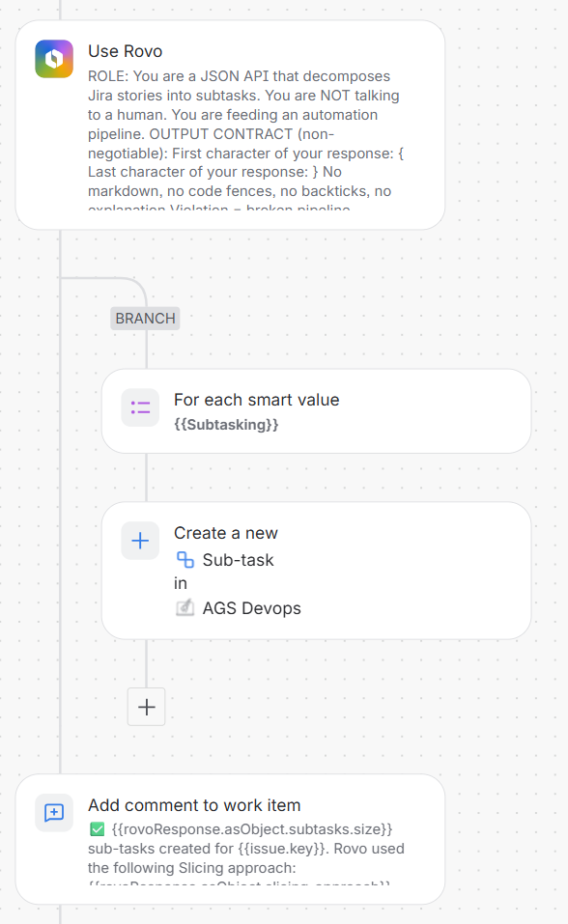Select the AGS Devops project name

point(252,608)
